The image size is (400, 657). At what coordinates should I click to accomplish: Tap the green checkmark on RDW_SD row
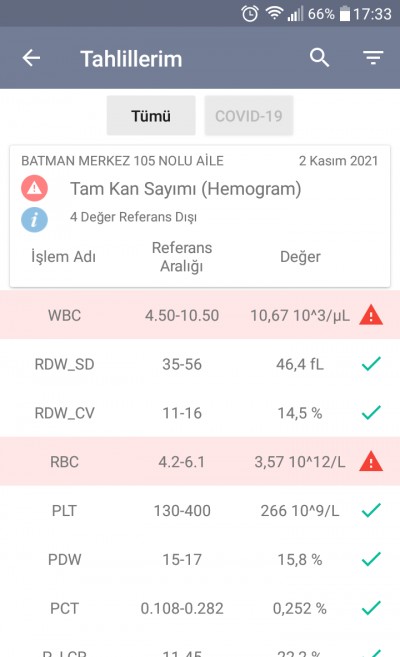[371, 364]
